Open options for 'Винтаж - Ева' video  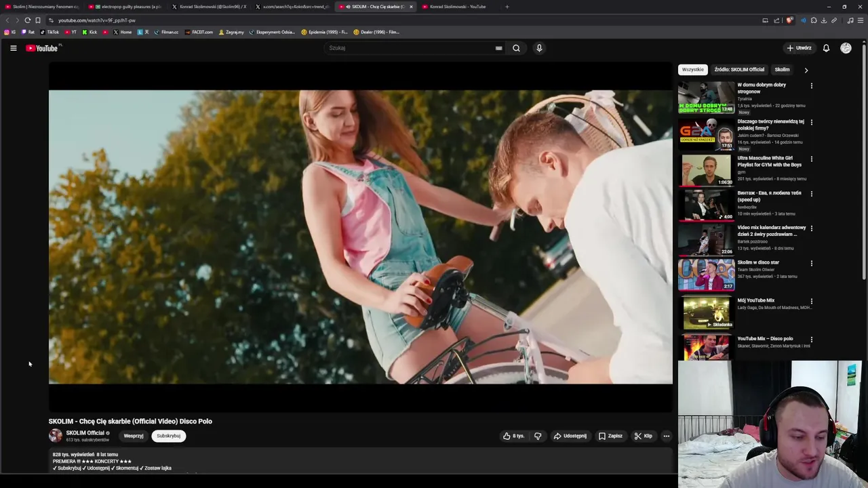coord(811,194)
